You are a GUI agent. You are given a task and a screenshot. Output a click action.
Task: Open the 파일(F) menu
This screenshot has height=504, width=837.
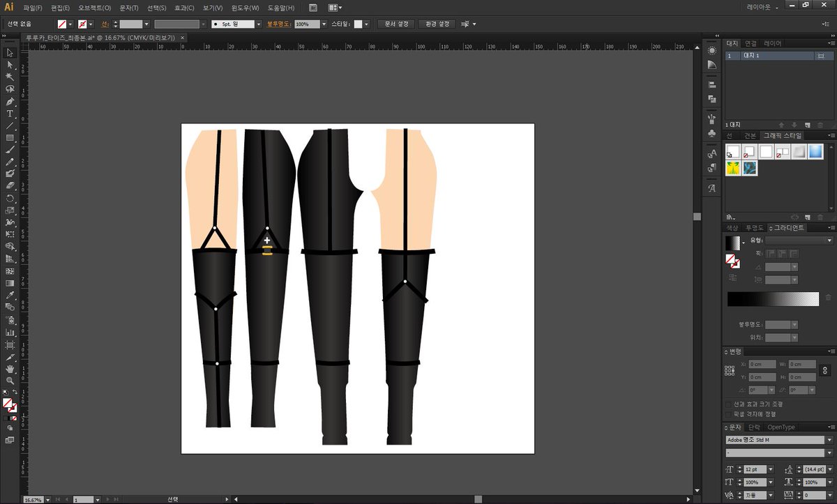32,8
